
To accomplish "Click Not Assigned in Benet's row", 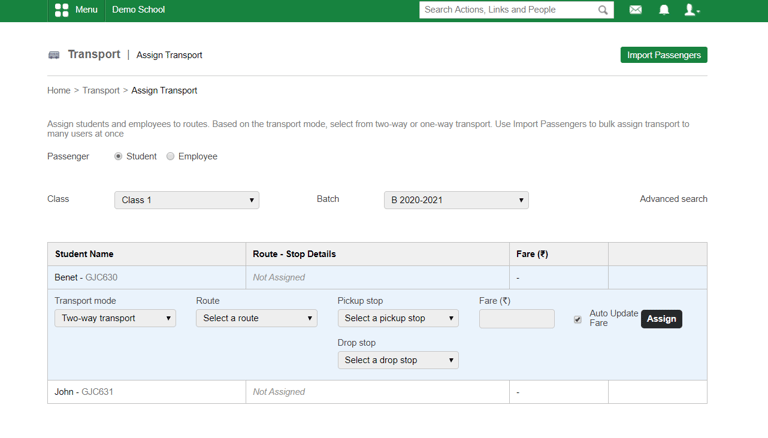I will pos(279,277).
